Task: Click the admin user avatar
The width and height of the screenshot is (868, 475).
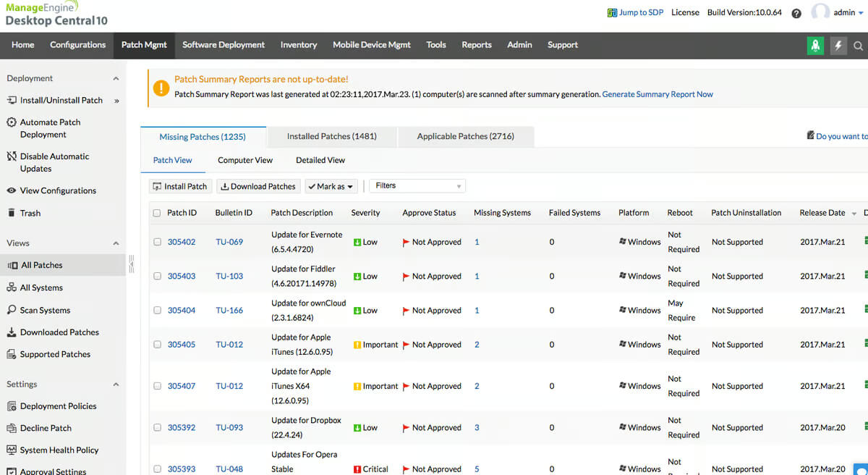Action: (x=820, y=12)
